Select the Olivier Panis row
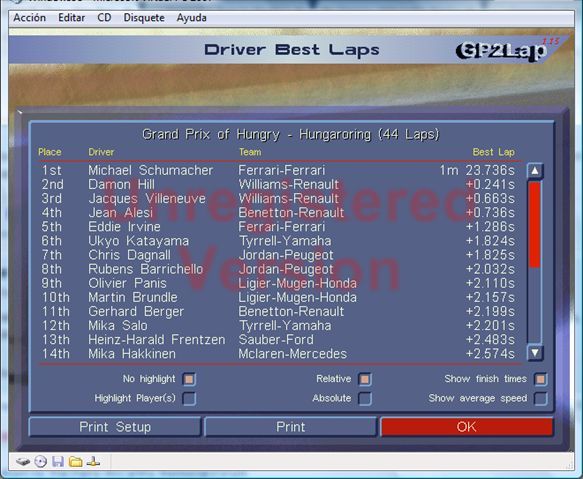This screenshot has height=479, width=583. 278,283
